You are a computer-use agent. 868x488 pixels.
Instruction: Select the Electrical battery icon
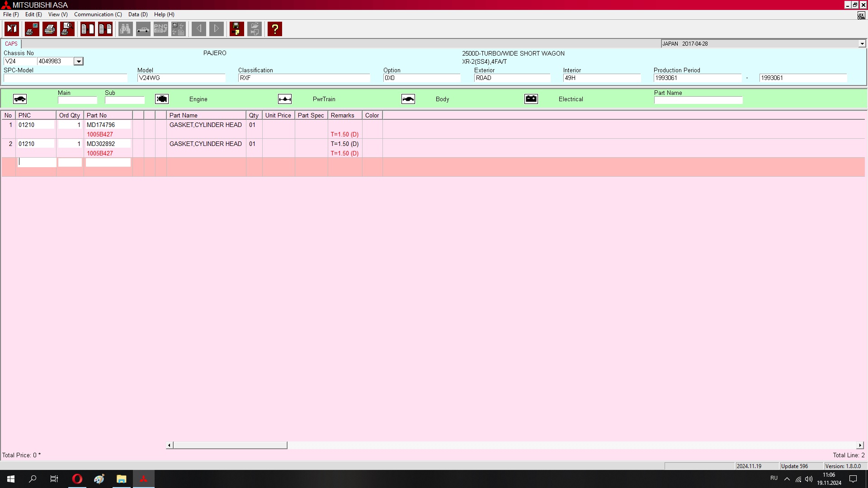pyautogui.click(x=531, y=99)
